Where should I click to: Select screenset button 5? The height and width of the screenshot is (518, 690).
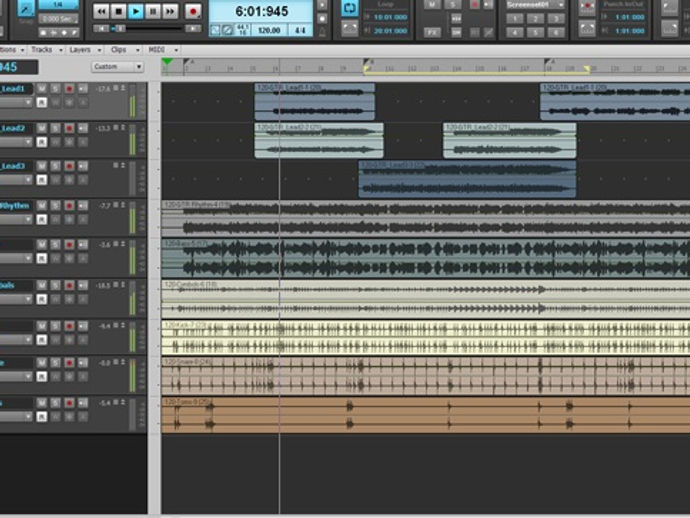536,33
